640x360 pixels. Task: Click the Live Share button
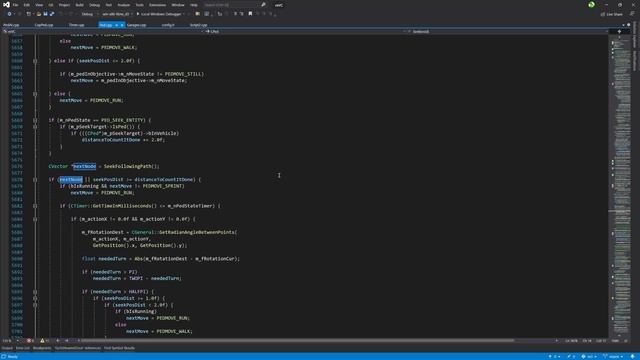pyautogui.click(x=611, y=14)
